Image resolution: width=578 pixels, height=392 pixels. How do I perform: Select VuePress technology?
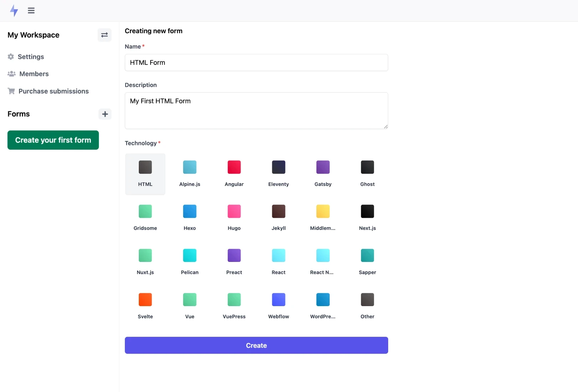[x=234, y=306]
